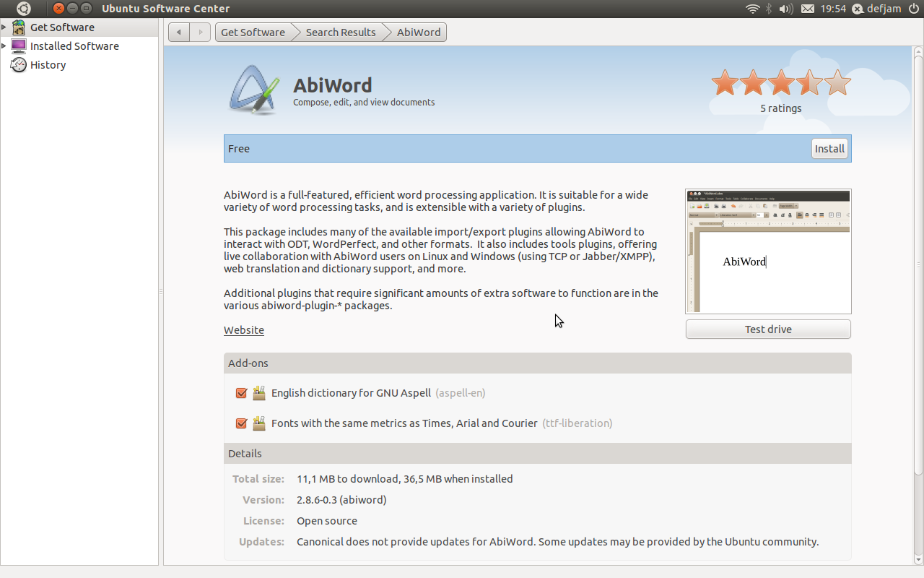Open the Wi-Fi network indicator

click(x=753, y=9)
